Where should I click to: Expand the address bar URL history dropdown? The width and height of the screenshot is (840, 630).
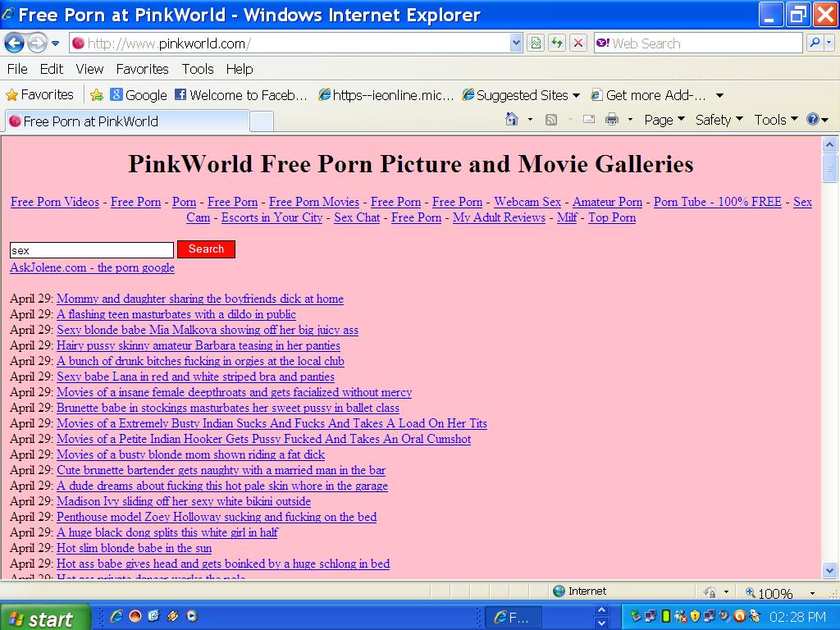point(516,43)
